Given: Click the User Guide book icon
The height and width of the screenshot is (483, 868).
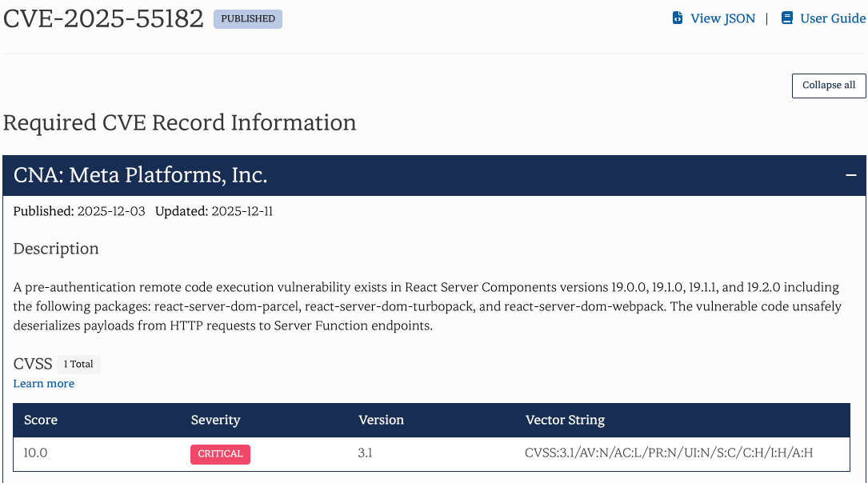Looking at the screenshot, I should (x=787, y=18).
